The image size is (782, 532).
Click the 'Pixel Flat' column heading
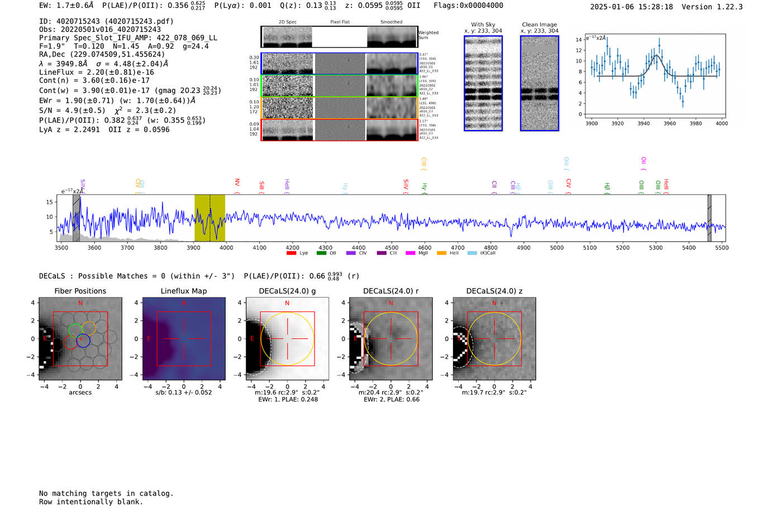[x=340, y=22]
